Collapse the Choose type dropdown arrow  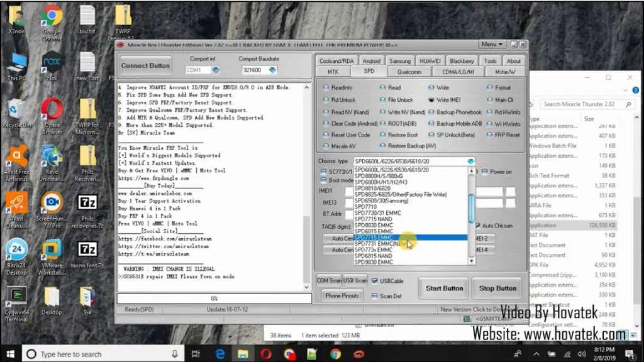470,162
